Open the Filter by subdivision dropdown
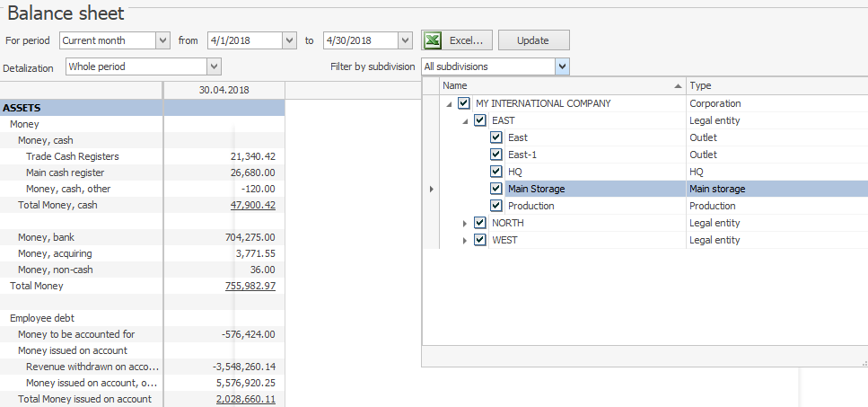This screenshot has width=868, height=407. coord(562,66)
